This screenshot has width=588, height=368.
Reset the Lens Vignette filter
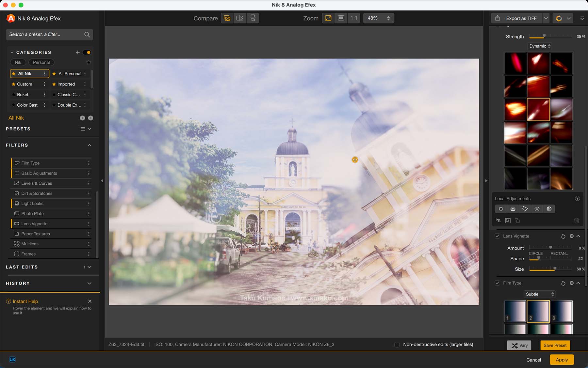563,236
